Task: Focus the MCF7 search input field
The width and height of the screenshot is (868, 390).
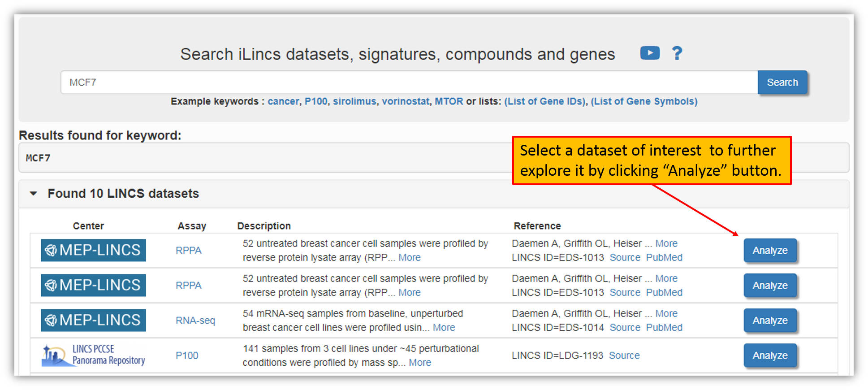Action: 409,82
